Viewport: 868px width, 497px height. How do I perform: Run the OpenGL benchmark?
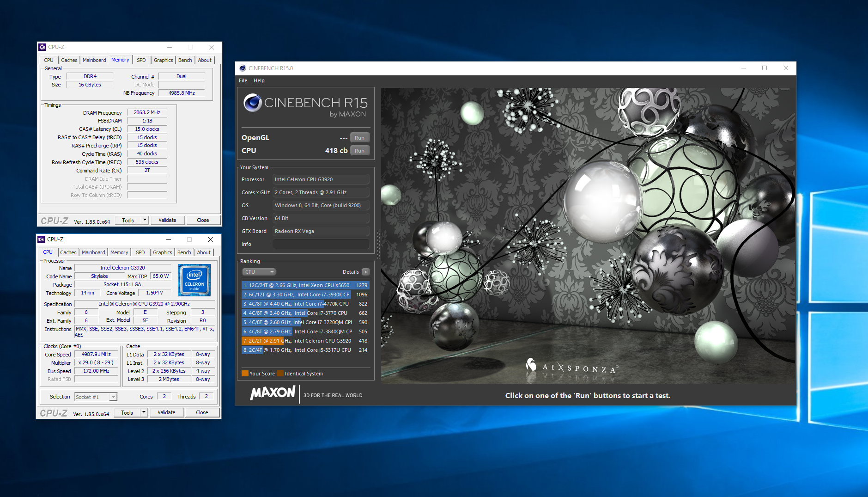359,138
